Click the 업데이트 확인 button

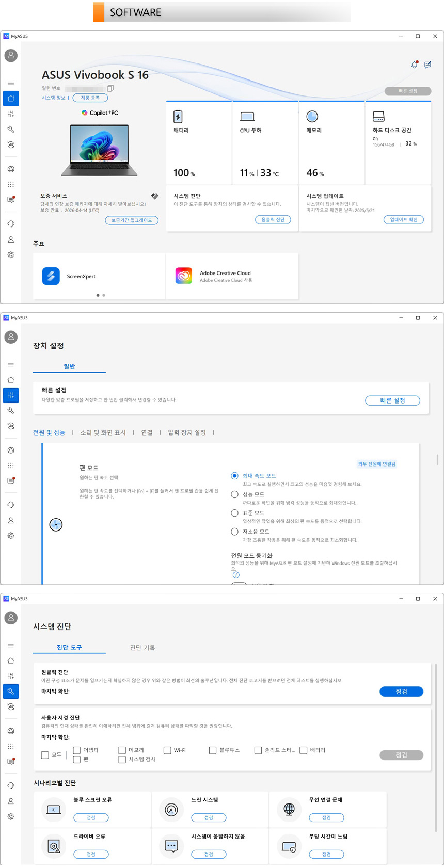click(404, 220)
